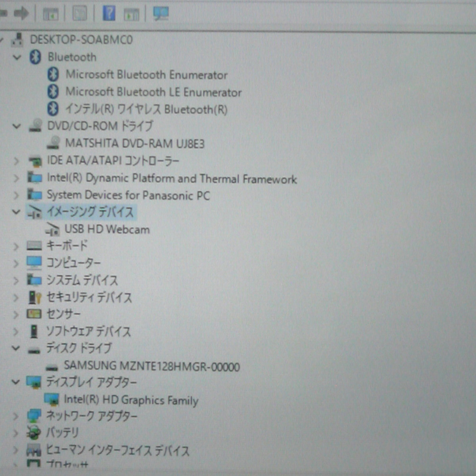Expand the セキュリティ デバイス category

(16, 297)
